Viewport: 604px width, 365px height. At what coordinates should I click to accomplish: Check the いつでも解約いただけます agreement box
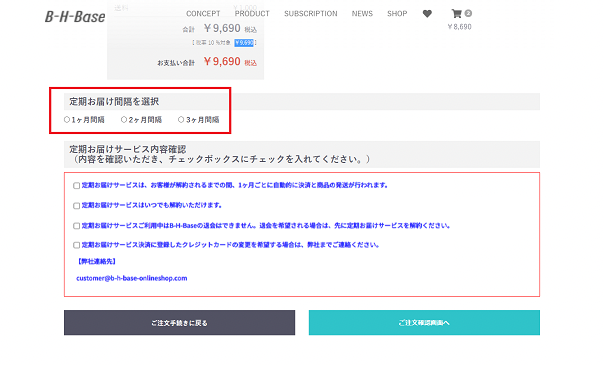click(76, 206)
